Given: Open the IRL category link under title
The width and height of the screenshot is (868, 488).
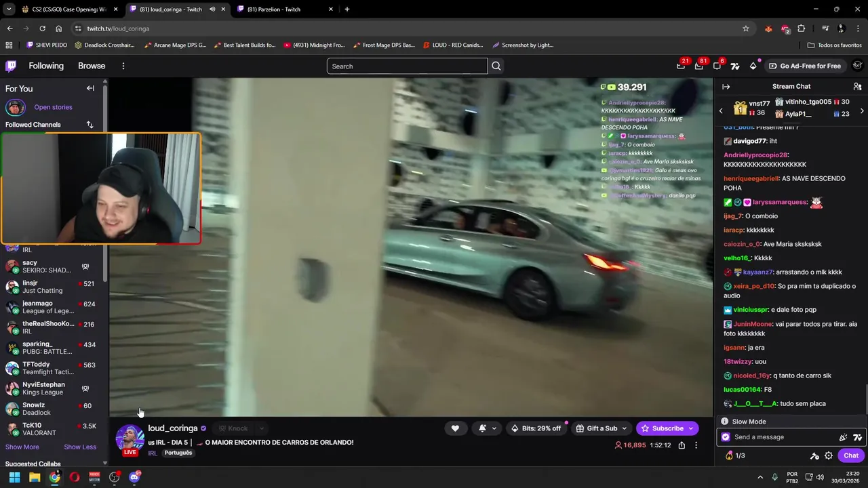Looking at the screenshot, I should coord(153,453).
